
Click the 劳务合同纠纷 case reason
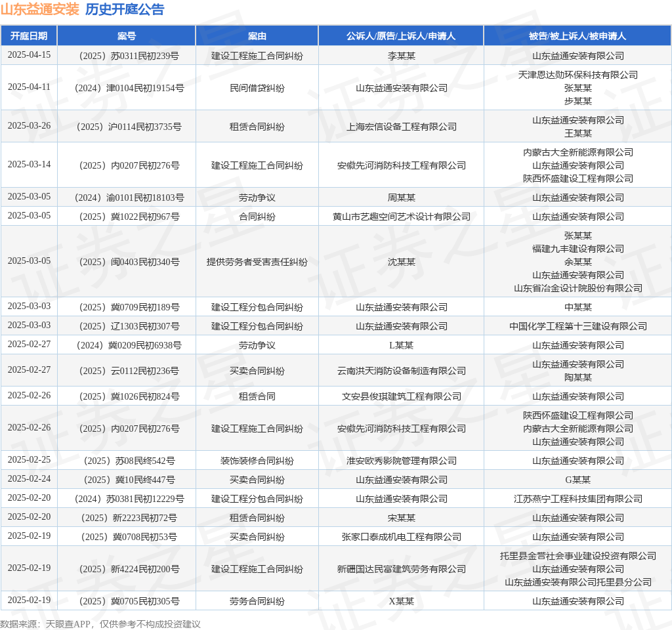click(257, 601)
